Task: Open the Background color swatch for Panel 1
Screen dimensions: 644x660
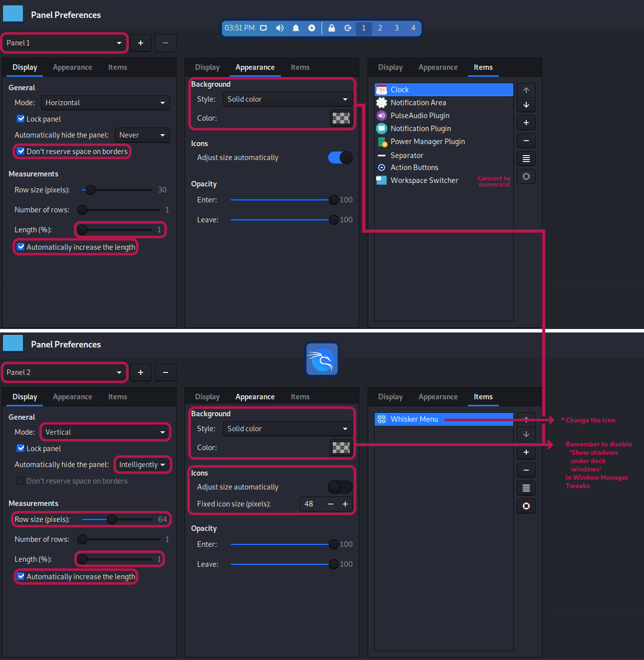Action: point(341,118)
